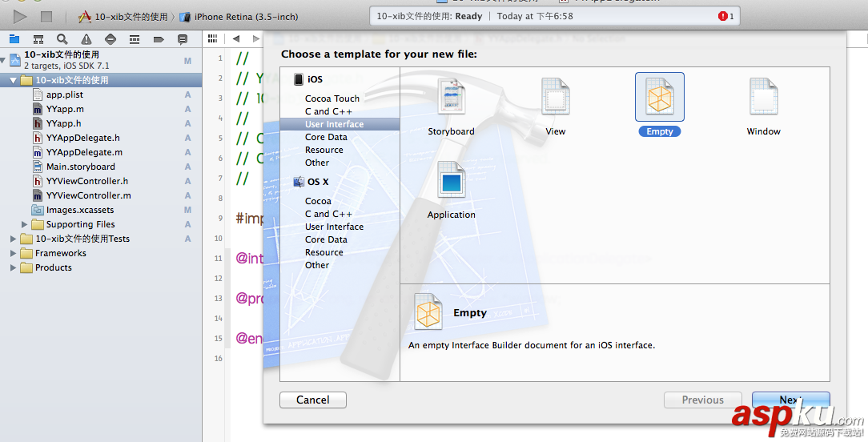868x442 pixels.
Task: Select the Window template
Action: (763, 107)
